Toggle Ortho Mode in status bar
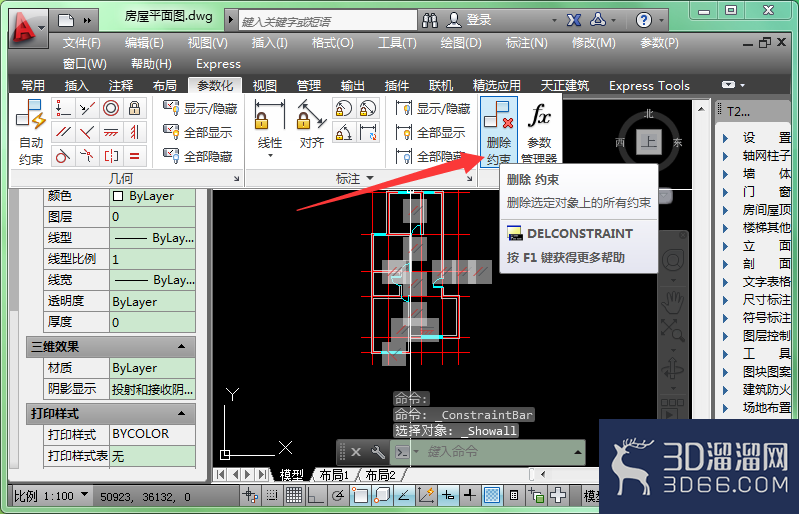The height and width of the screenshot is (514, 799). (x=315, y=495)
